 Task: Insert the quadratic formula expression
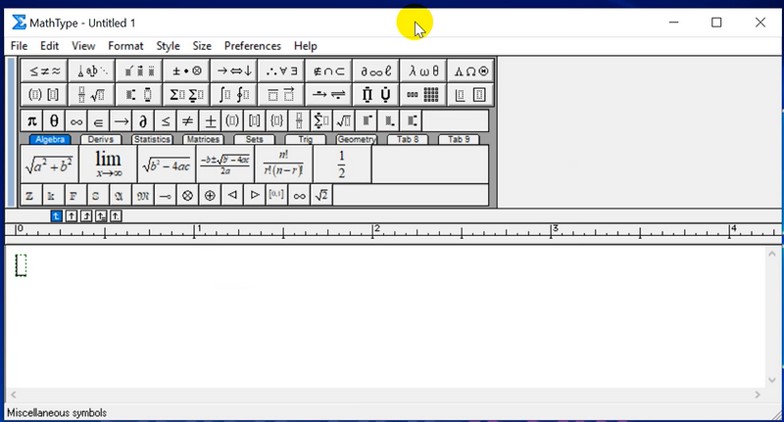coord(225,164)
